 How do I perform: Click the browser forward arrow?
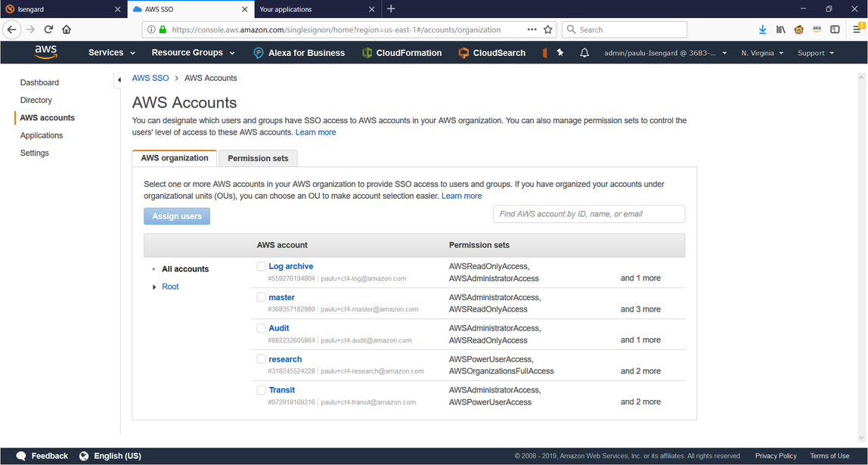coord(30,30)
